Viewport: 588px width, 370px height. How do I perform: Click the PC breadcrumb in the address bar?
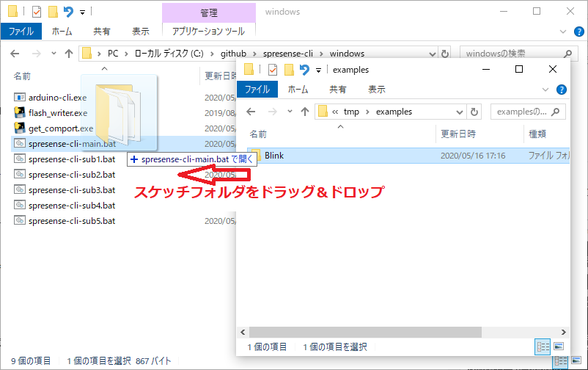pyautogui.click(x=113, y=54)
